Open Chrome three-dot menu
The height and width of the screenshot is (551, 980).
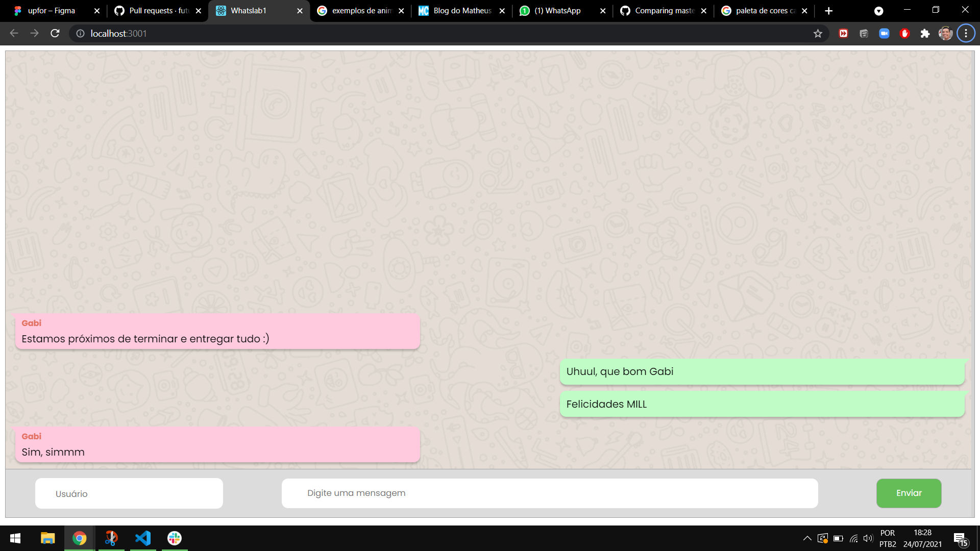click(966, 34)
